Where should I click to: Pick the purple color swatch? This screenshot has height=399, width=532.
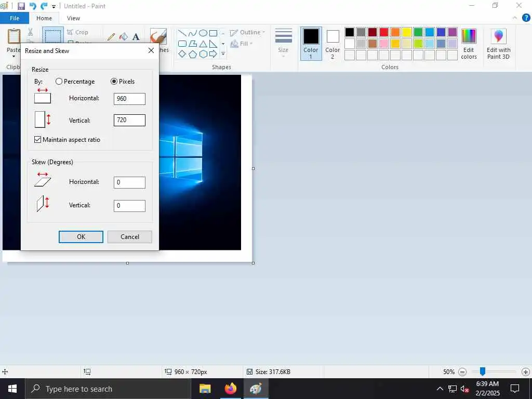click(453, 32)
